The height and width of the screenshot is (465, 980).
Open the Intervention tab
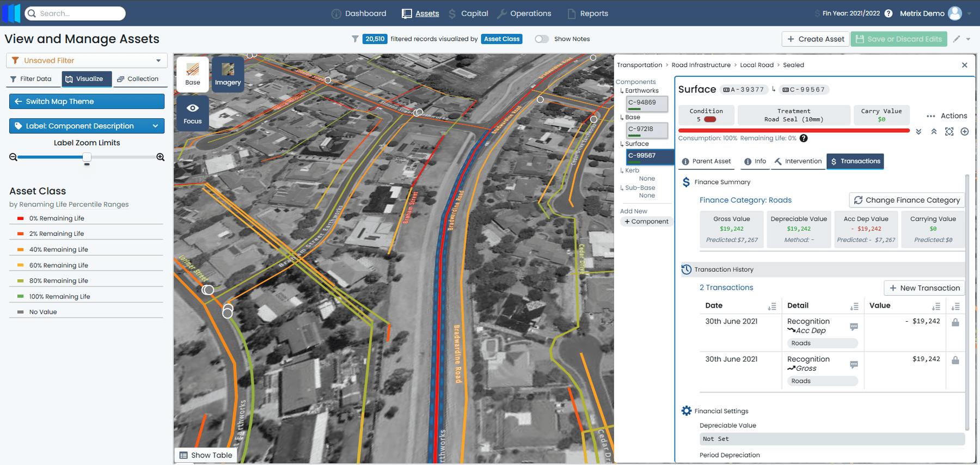tap(798, 161)
